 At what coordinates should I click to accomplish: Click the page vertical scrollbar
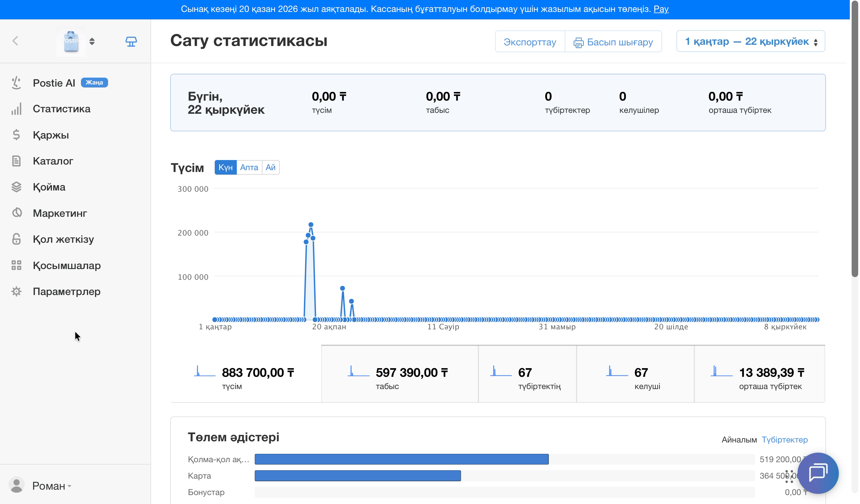pyautogui.click(x=855, y=139)
